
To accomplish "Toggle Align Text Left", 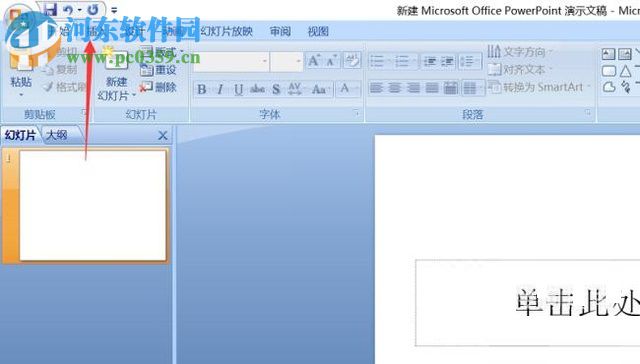I will [376, 88].
